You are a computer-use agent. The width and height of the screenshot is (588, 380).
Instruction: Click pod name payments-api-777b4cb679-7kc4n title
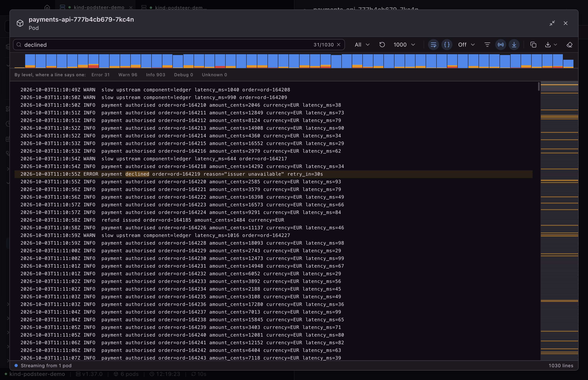click(x=81, y=19)
